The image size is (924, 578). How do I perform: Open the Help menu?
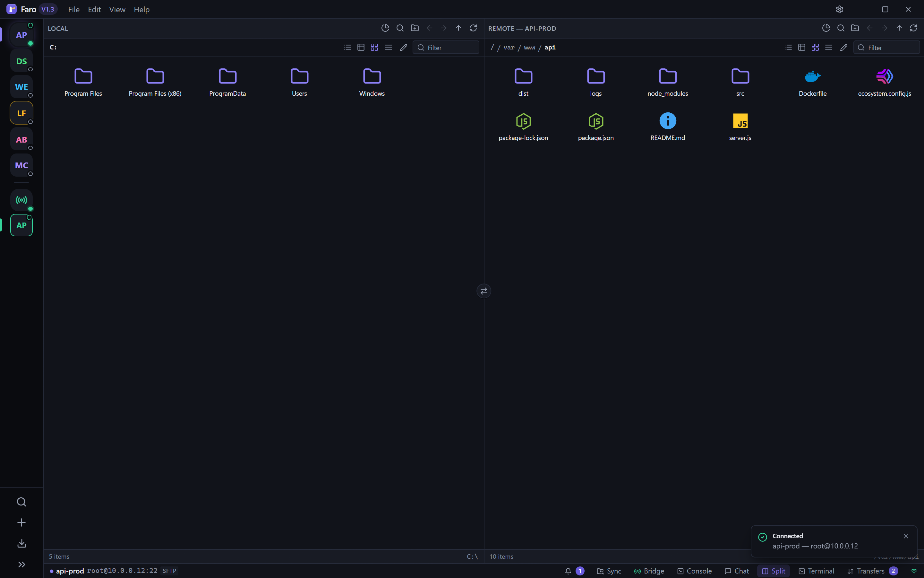tap(142, 9)
